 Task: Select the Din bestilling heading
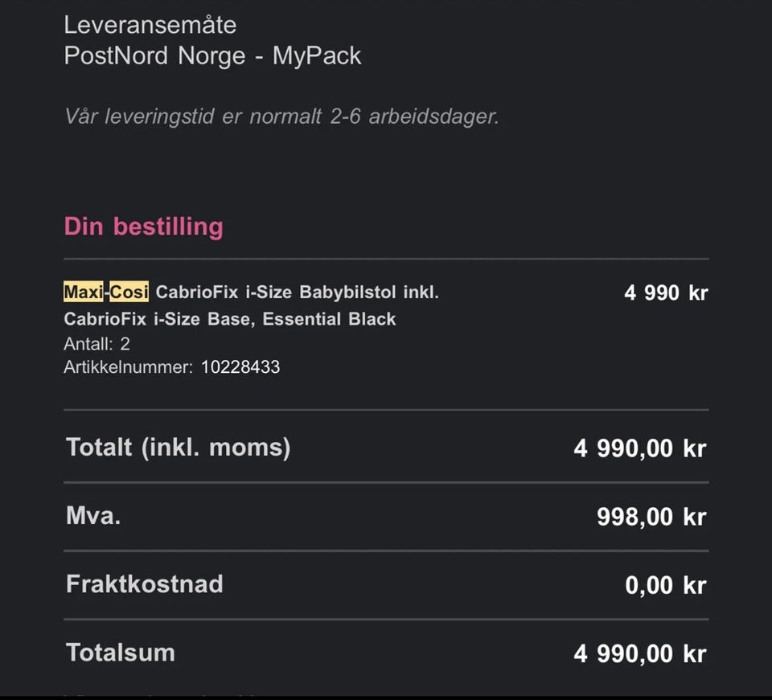click(144, 227)
